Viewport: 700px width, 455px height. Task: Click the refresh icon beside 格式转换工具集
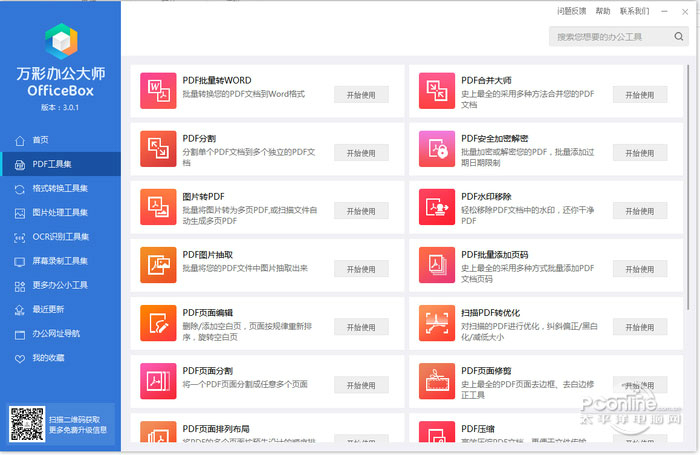pyautogui.click(x=20, y=189)
